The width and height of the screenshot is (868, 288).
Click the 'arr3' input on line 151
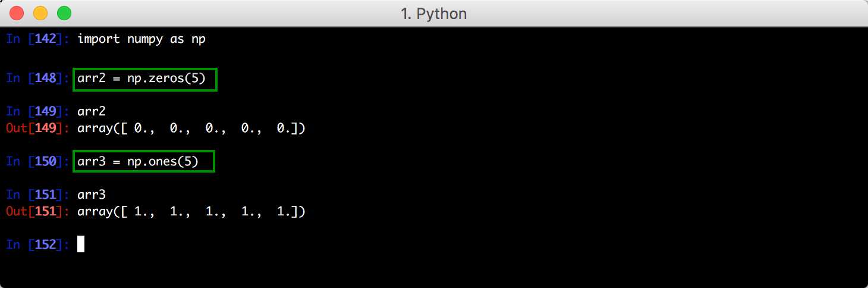(x=92, y=195)
